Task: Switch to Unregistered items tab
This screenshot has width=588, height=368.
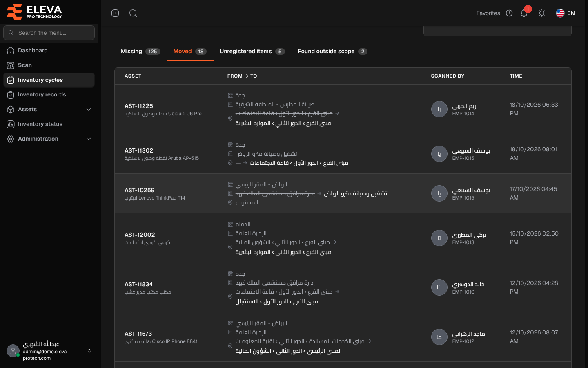Action: point(252,51)
